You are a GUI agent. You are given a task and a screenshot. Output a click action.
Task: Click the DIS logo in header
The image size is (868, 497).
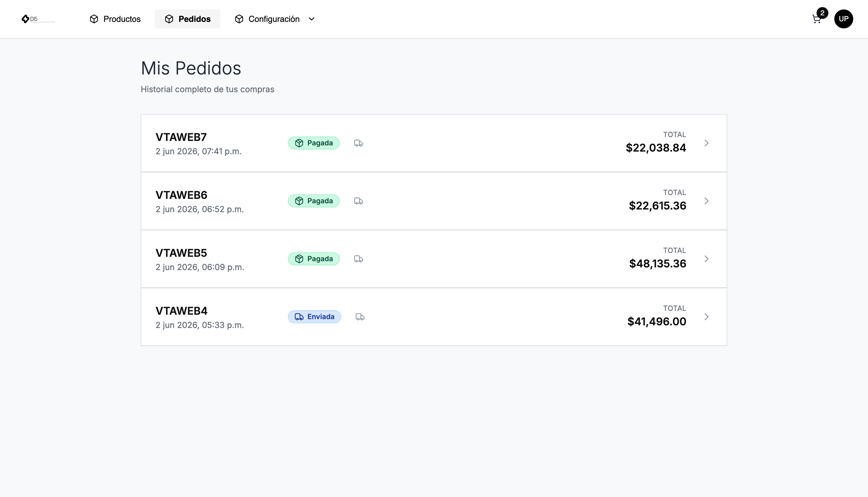click(x=38, y=19)
